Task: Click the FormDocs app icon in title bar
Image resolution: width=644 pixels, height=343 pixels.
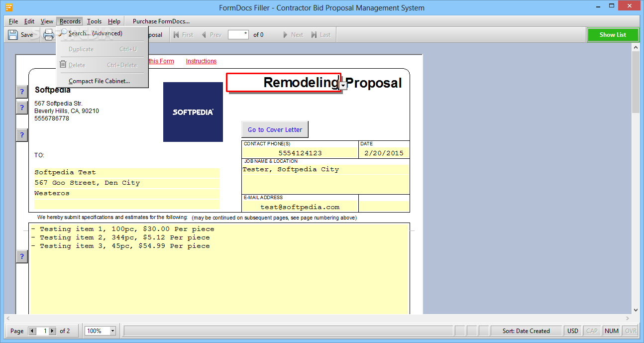Action: [9, 7]
